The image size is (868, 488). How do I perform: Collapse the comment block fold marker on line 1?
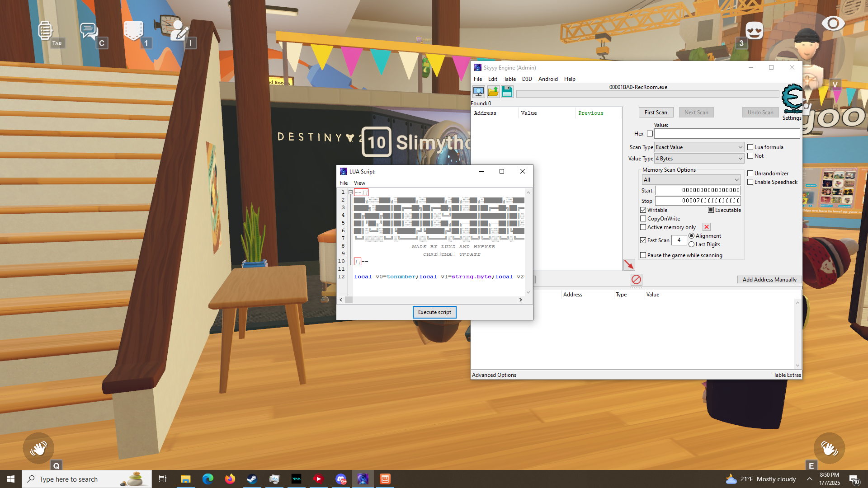[350, 192]
